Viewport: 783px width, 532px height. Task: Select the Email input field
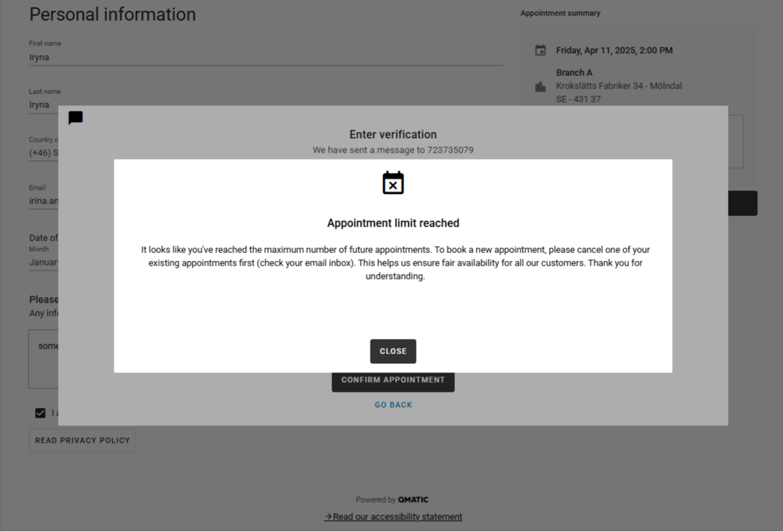[43, 201]
